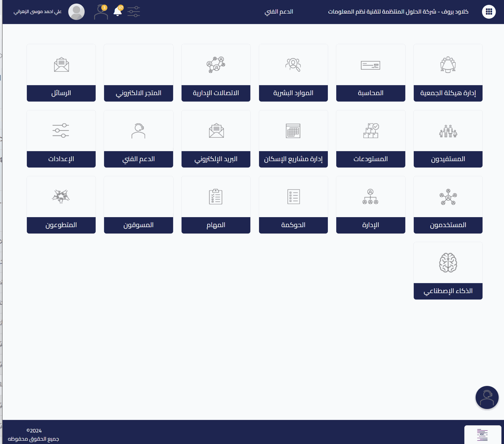The height and width of the screenshot is (444, 504).
Task: Click the calendar icon for إدارة مشاريع الإسكان
Action: click(293, 131)
